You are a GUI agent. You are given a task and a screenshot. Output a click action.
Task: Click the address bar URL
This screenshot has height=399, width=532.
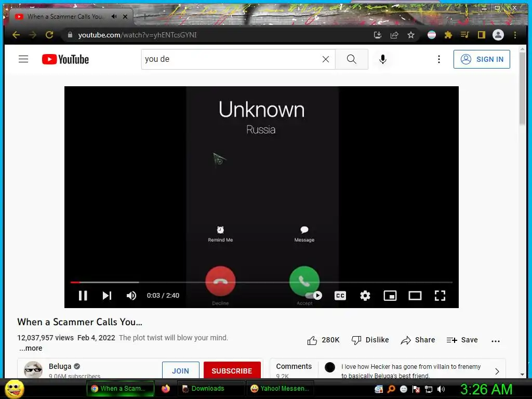pos(137,35)
